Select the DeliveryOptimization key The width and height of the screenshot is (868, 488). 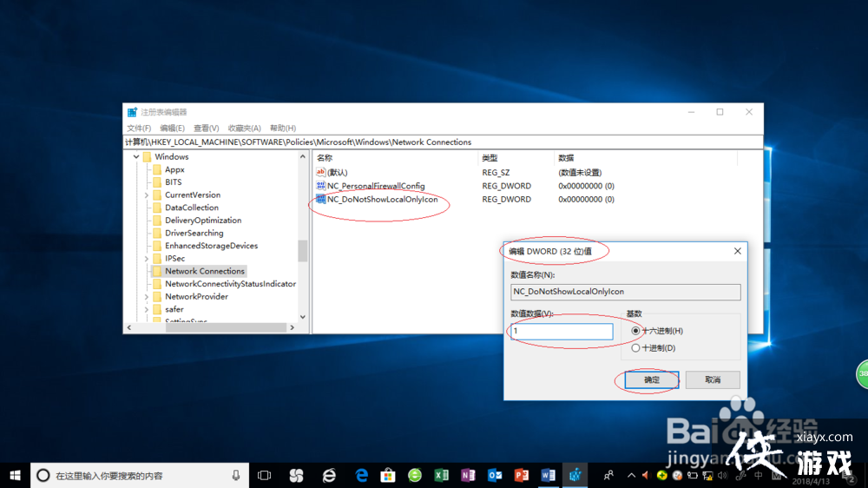[x=203, y=221]
